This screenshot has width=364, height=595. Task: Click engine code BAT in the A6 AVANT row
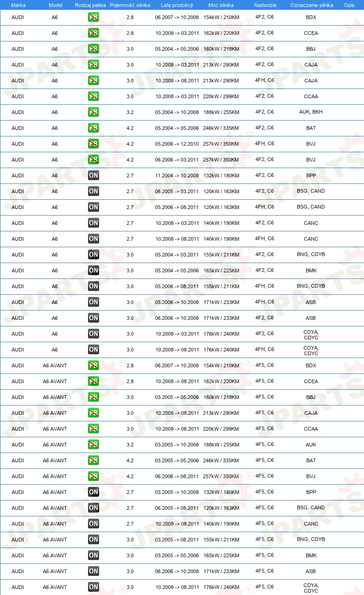click(311, 460)
